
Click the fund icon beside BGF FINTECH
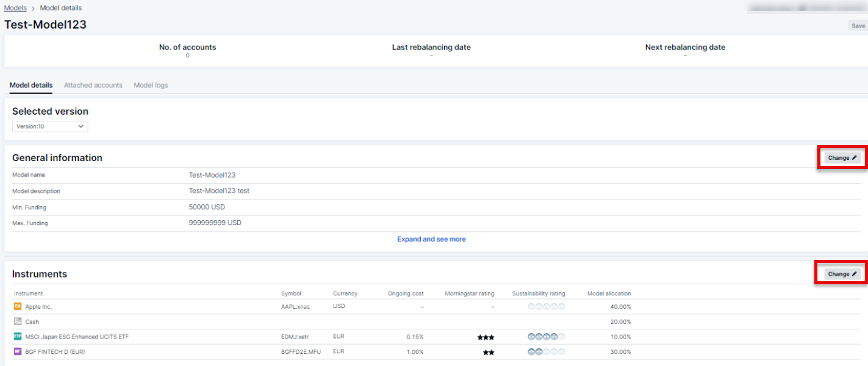tap(18, 352)
